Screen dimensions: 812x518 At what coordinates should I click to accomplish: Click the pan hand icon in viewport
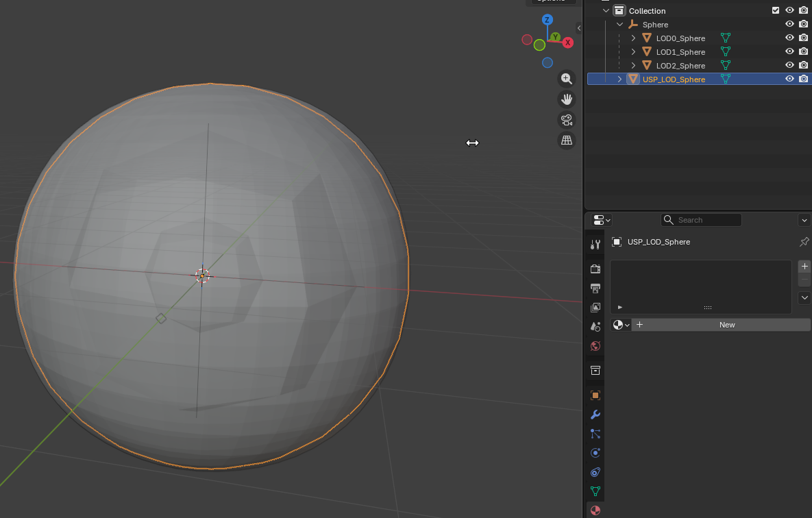[x=566, y=99]
